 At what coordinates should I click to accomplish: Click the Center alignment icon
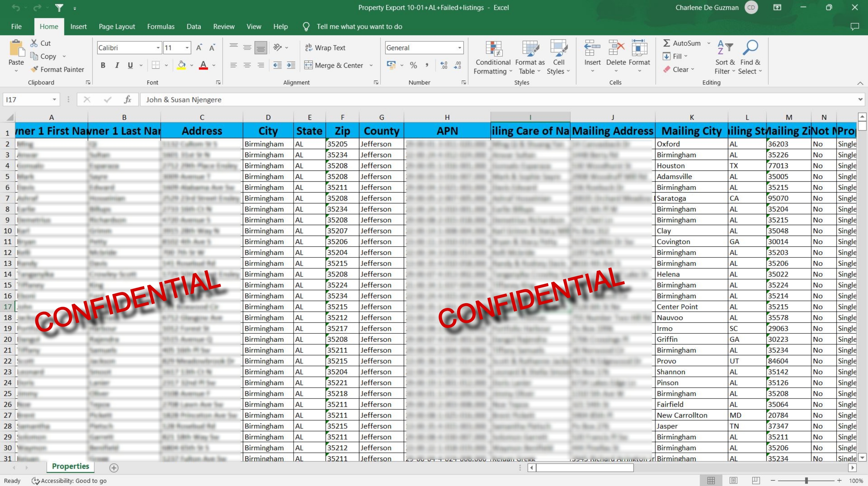(247, 65)
